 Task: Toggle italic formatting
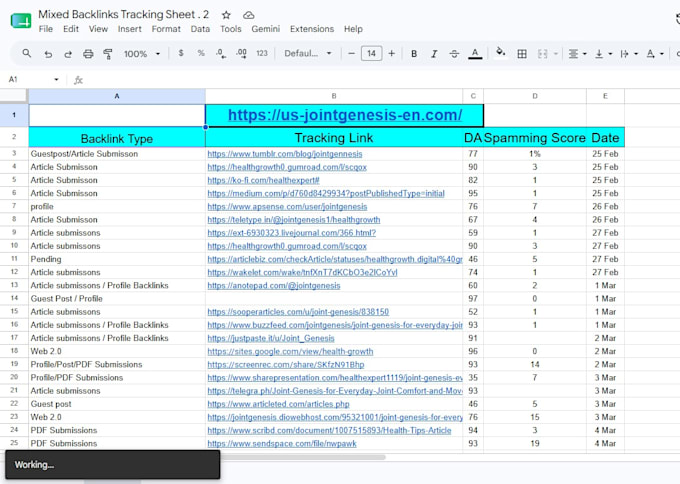434,54
